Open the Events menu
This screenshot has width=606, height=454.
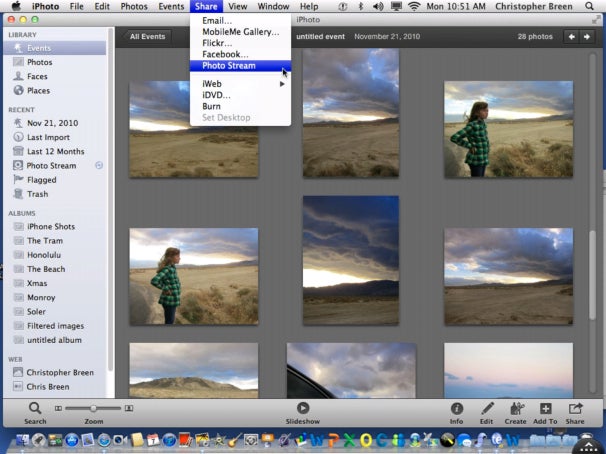(x=171, y=6)
